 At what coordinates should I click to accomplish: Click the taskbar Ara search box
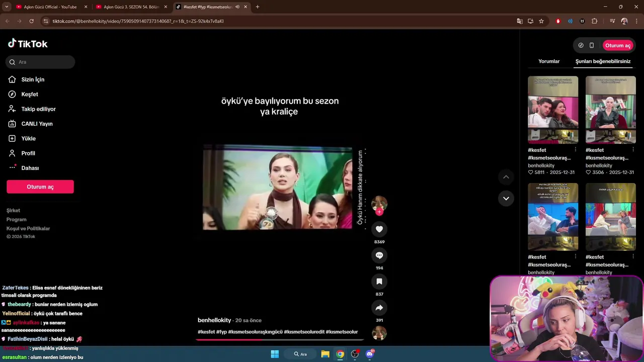point(300,354)
